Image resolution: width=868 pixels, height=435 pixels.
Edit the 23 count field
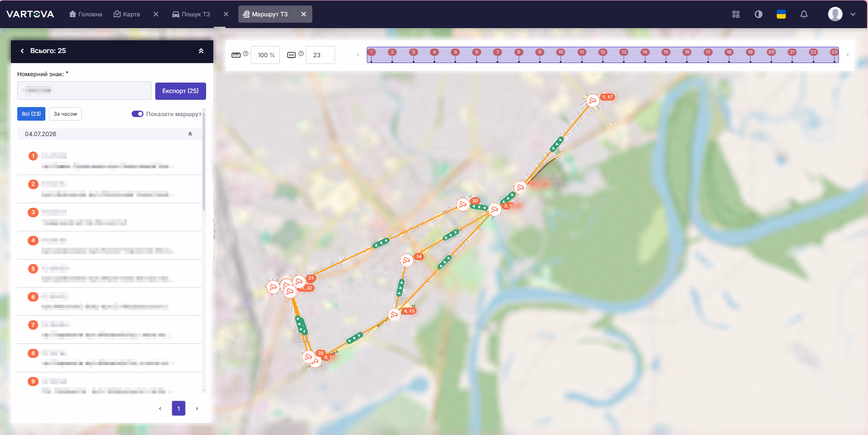321,55
